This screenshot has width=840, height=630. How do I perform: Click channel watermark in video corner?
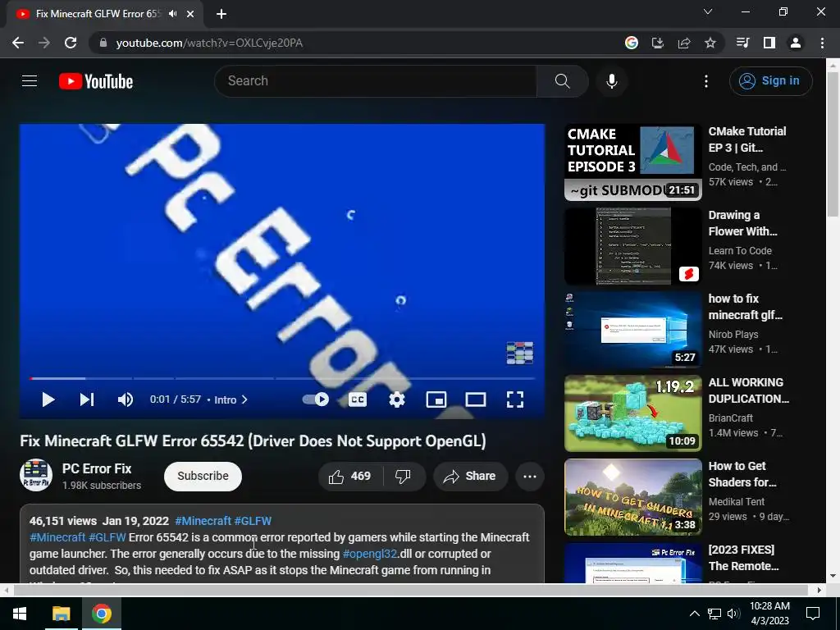point(519,353)
